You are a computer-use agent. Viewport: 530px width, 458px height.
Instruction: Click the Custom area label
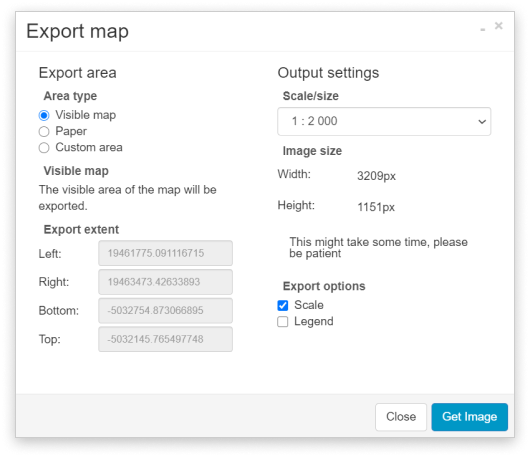pos(89,147)
